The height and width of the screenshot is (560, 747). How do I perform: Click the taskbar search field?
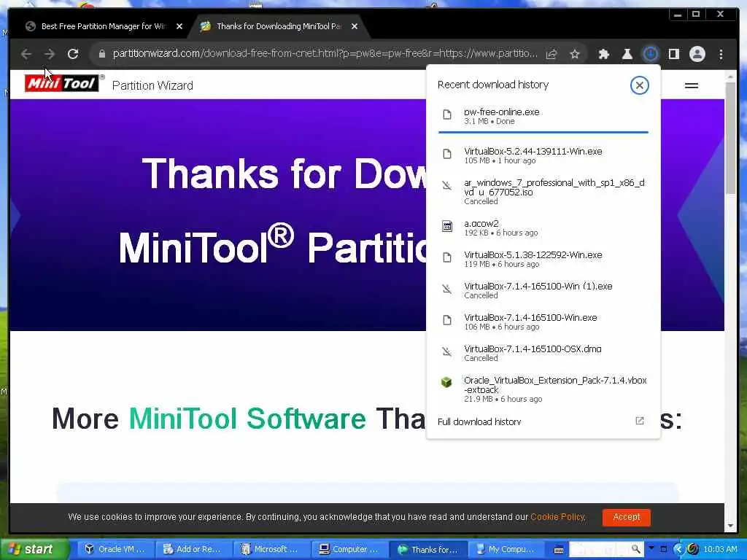click(600, 549)
